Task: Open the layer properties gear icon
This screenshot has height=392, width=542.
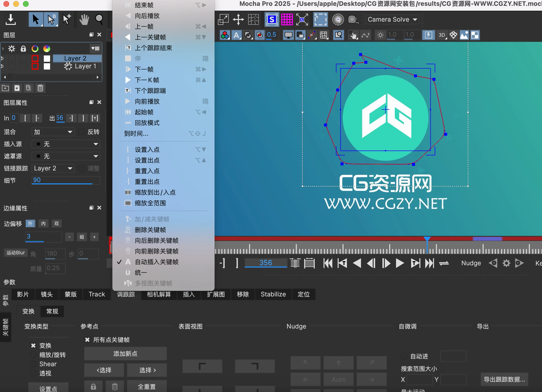Action: click(x=11, y=49)
